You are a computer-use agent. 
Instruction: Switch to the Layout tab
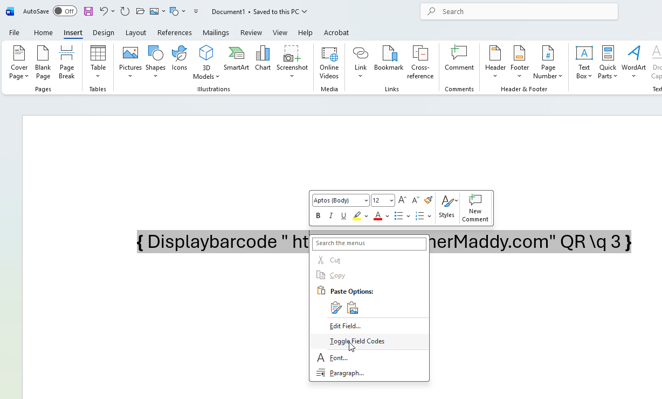click(x=136, y=33)
